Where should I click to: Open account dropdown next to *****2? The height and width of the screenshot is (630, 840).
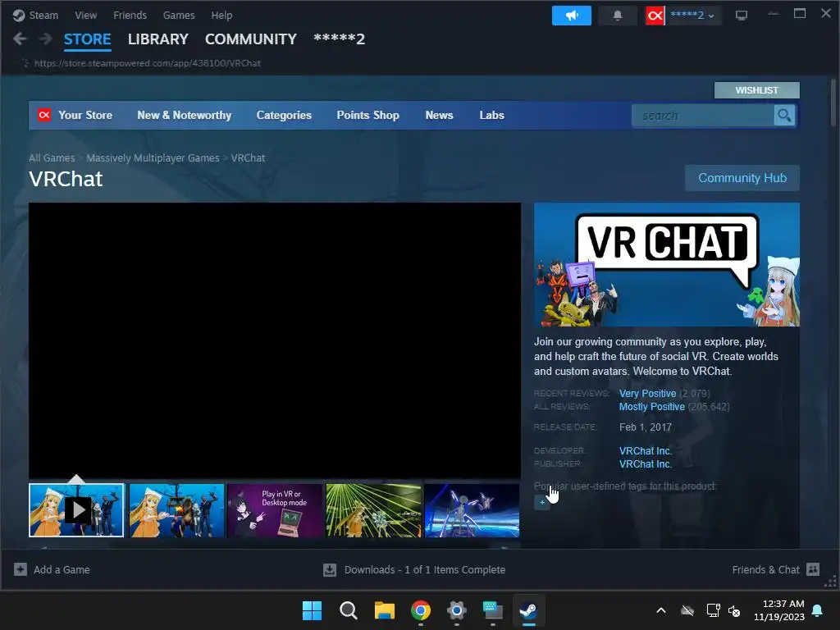(x=711, y=16)
